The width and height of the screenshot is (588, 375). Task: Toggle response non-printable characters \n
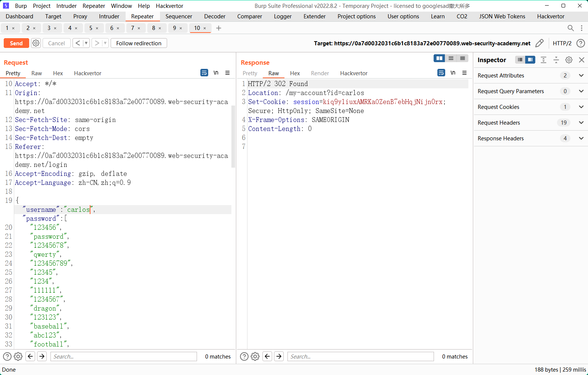tap(453, 73)
